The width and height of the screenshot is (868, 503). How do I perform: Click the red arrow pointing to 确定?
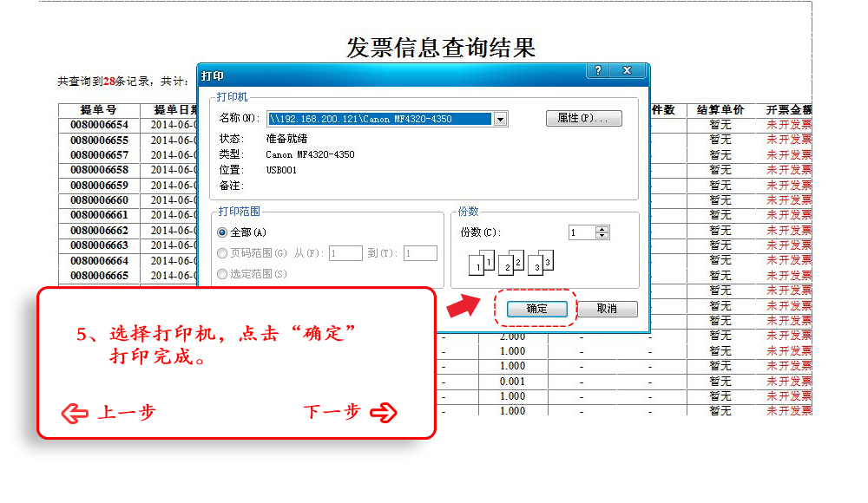pos(464,305)
